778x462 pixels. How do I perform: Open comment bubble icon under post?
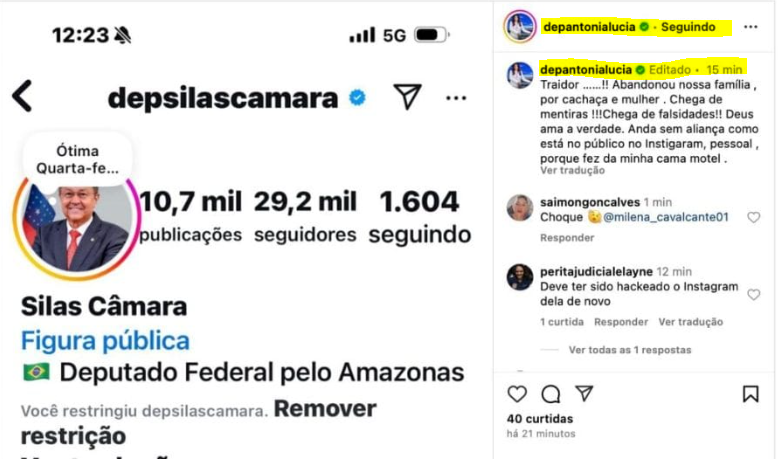pos(551,394)
